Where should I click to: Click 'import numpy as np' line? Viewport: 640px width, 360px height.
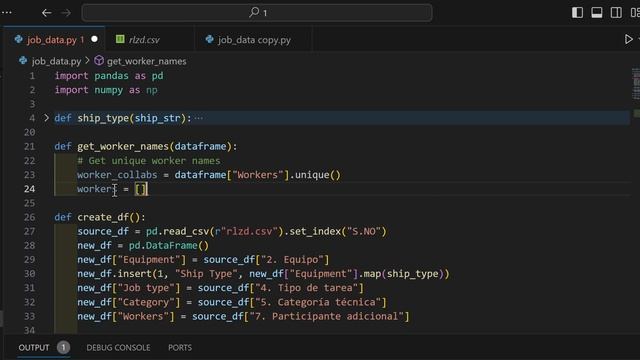pos(106,90)
